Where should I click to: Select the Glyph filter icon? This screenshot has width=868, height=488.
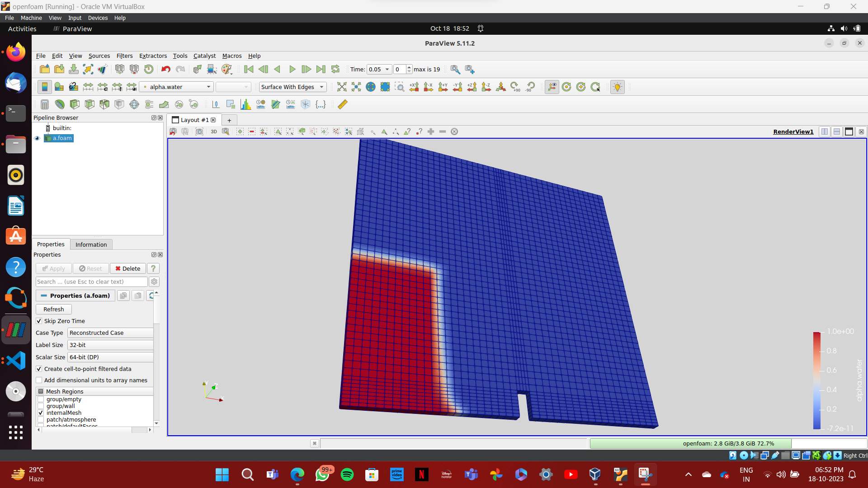[x=134, y=104]
